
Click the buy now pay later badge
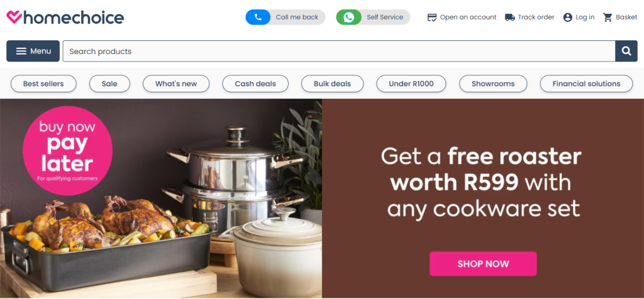coord(67,151)
